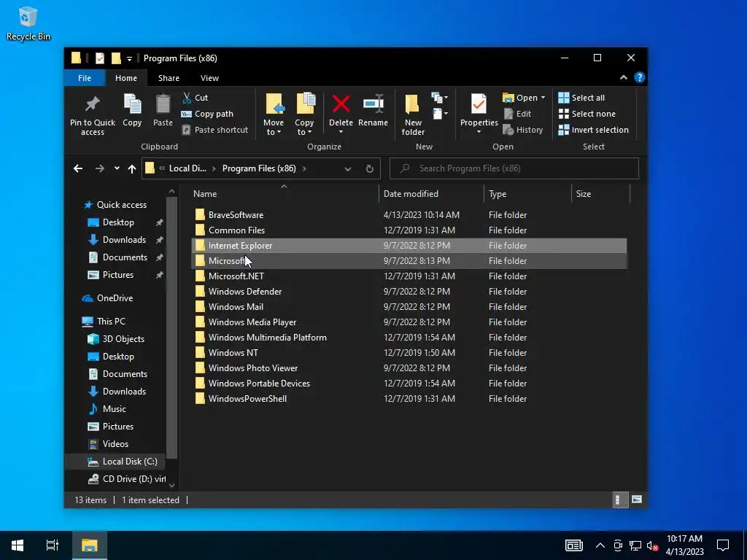Go up one folder level

132,168
